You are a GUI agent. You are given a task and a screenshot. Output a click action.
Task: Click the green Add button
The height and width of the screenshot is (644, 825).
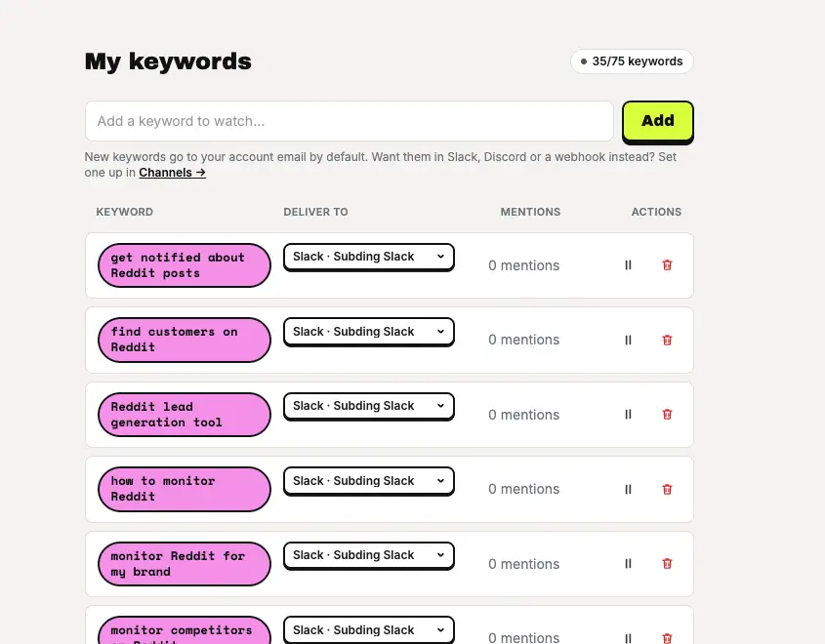(658, 122)
